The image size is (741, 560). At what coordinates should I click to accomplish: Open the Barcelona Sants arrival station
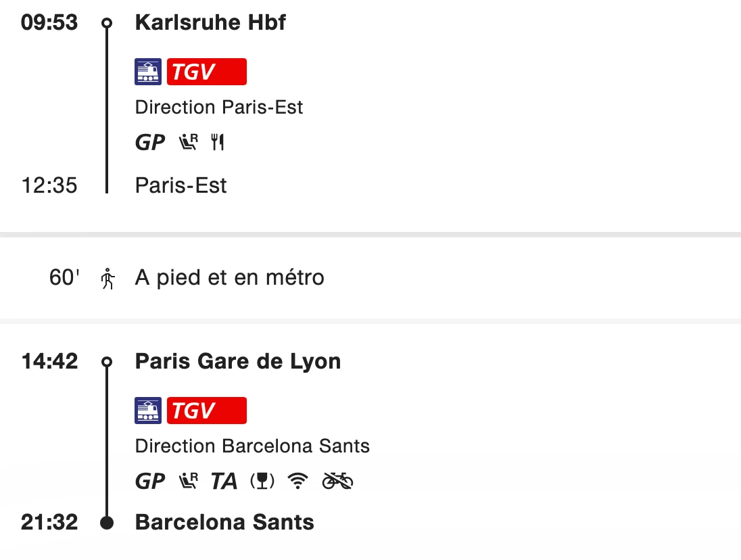pyautogui.click(x=224, y=523)
